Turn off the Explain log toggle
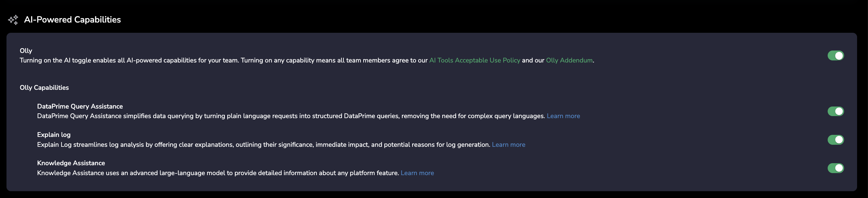 pyautogui.click(x=835, y=140)
